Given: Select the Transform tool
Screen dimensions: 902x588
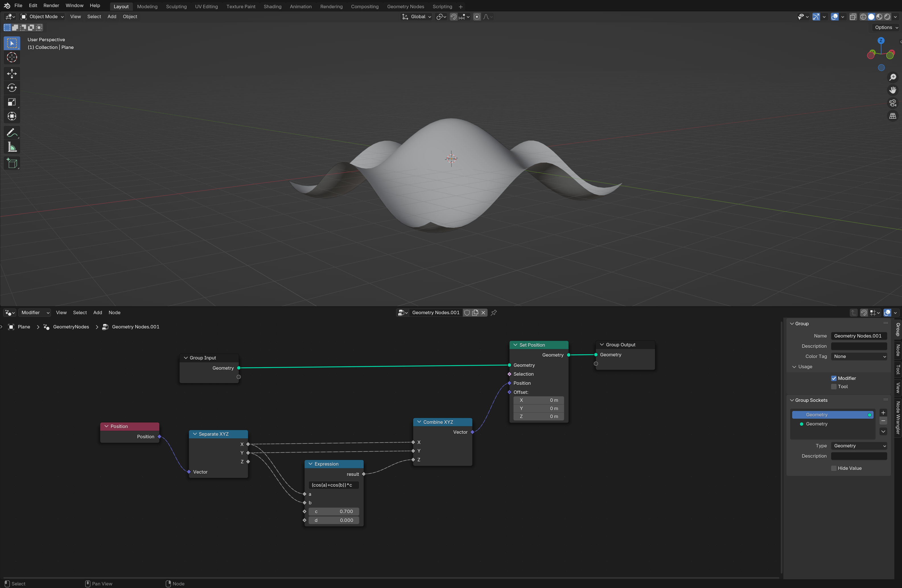Looking at the screenshot, I should pos(12,116).
